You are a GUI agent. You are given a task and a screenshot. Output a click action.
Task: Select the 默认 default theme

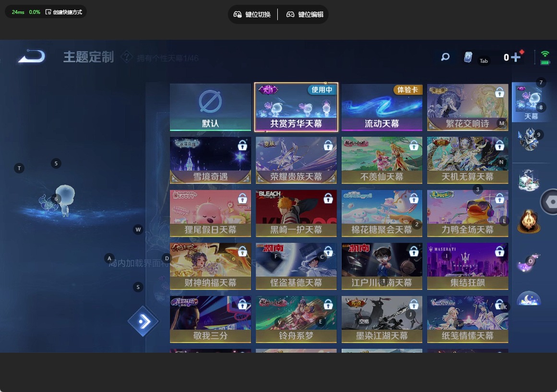(210, 107)
